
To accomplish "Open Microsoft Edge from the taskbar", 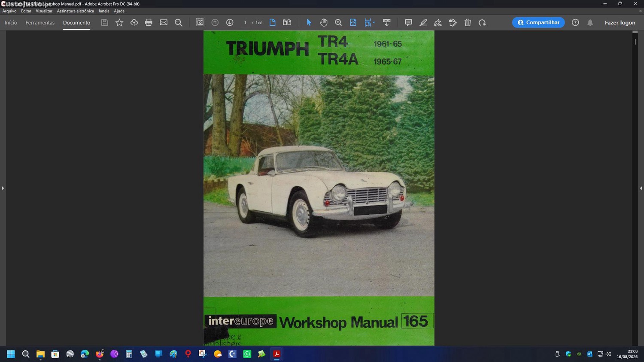I will click(85, 354).
